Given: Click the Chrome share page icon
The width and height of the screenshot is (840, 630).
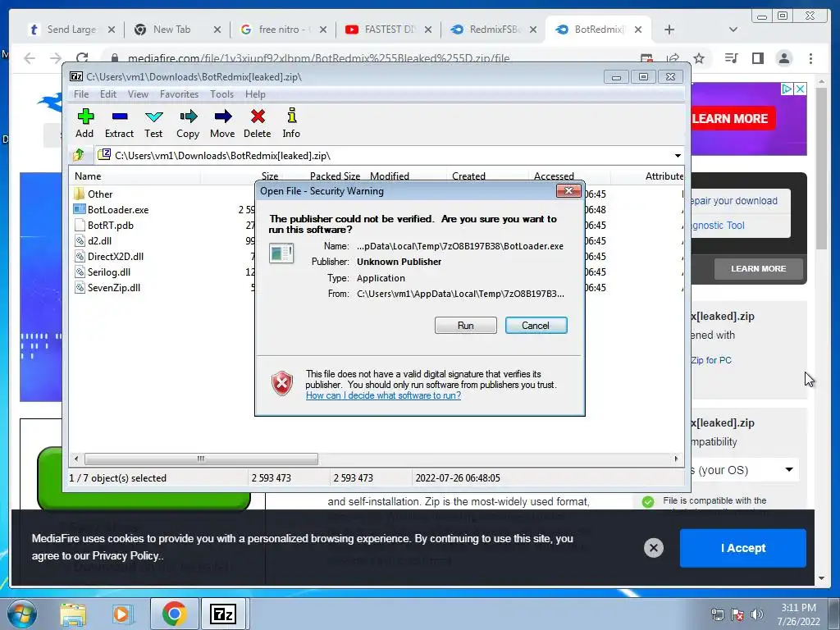Looking at the screenshot, I should [x=673, y=58].
